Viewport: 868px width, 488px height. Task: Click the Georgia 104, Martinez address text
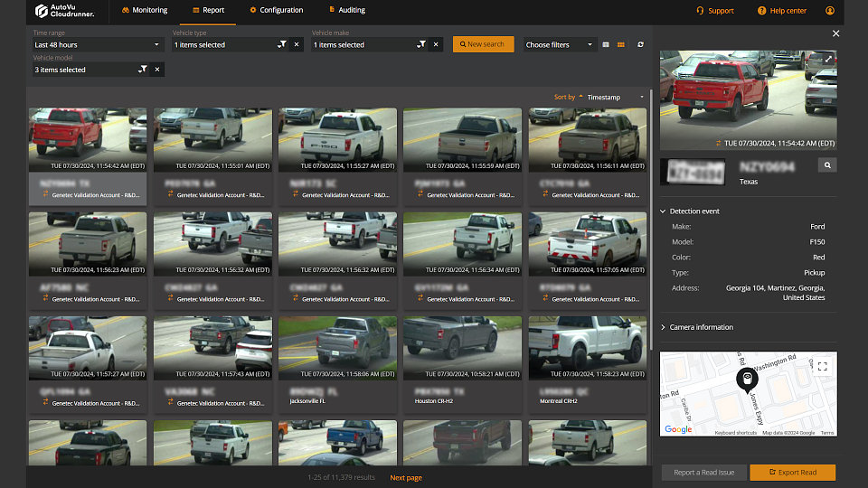pyautogui.click(x=775, y=293)
